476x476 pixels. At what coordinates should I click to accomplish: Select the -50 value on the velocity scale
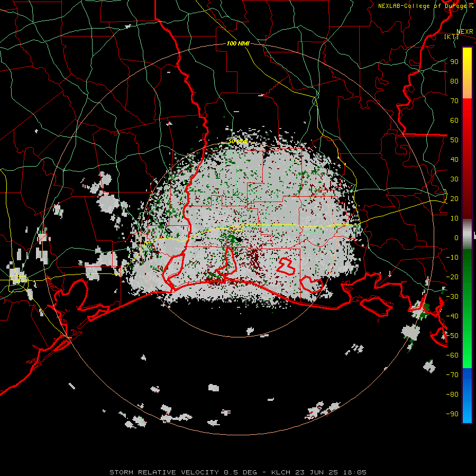[x=452, y=336]
